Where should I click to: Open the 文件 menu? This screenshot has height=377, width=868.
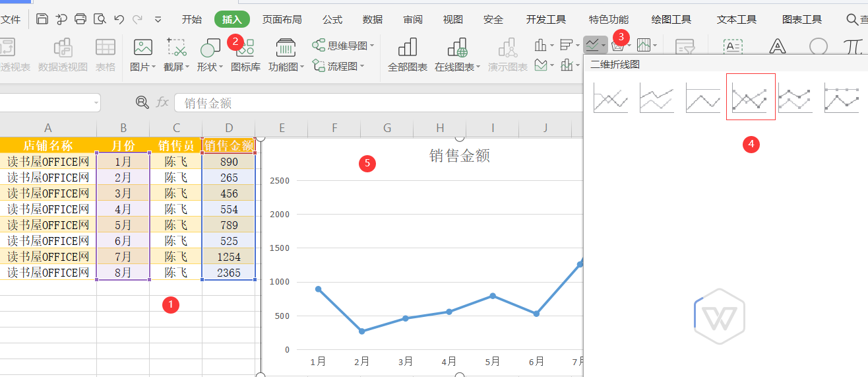tap(11, 19)
